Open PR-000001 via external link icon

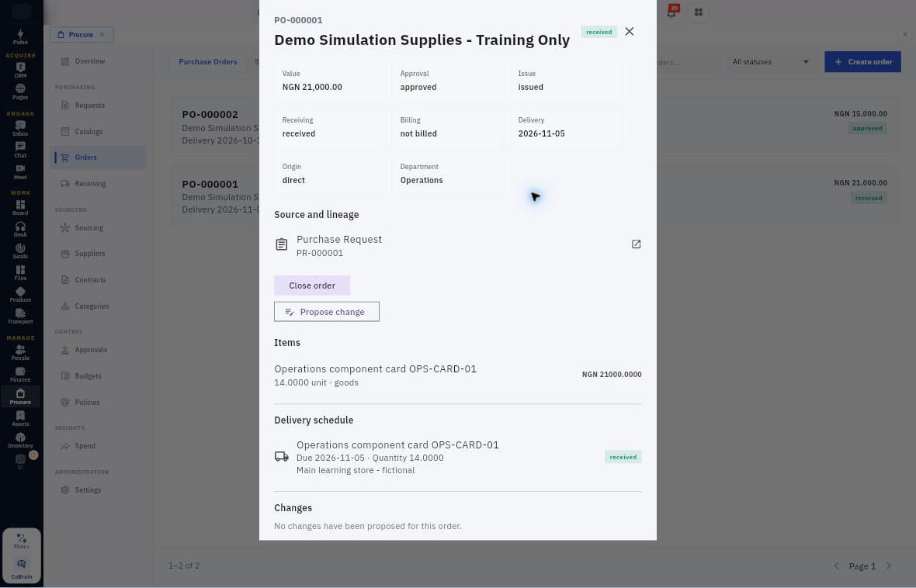click(637, 244)
